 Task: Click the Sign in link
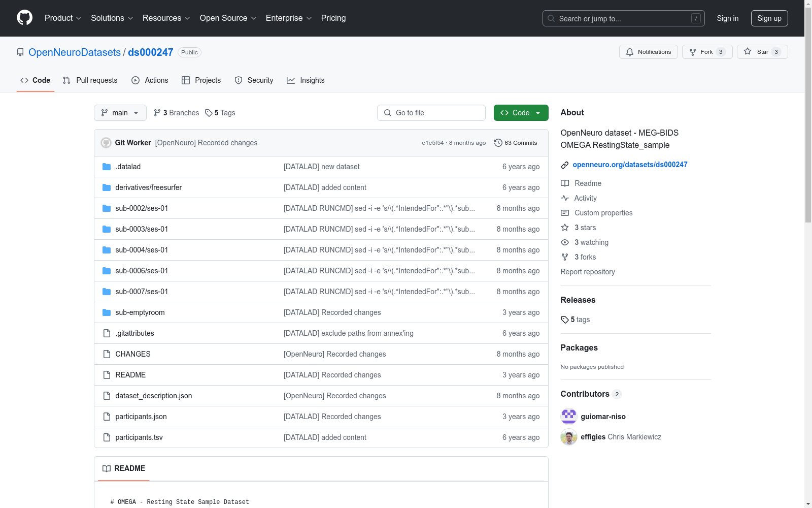(x=728, y=18)
